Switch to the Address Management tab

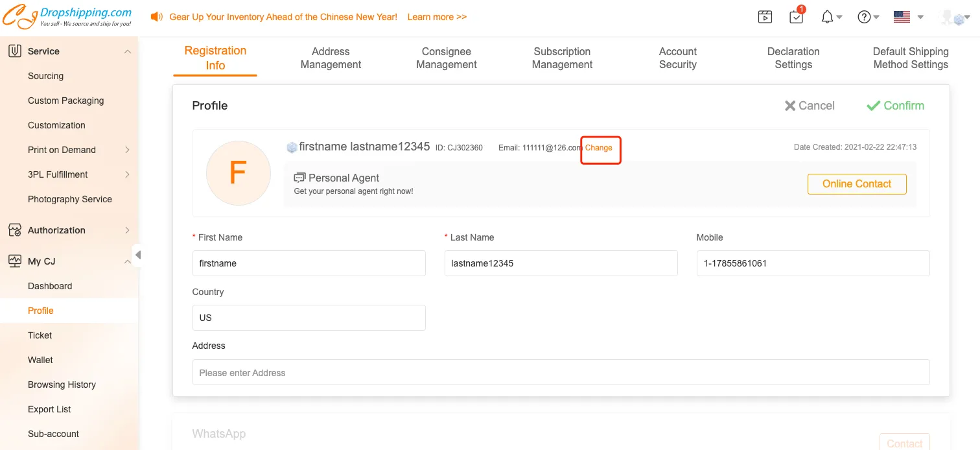[331, 58]
